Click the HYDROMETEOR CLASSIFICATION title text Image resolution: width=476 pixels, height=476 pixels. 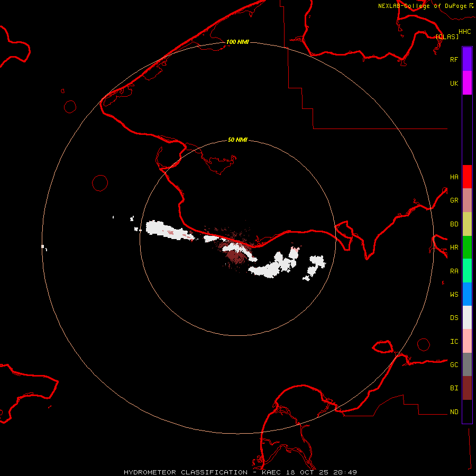(186, 472)
